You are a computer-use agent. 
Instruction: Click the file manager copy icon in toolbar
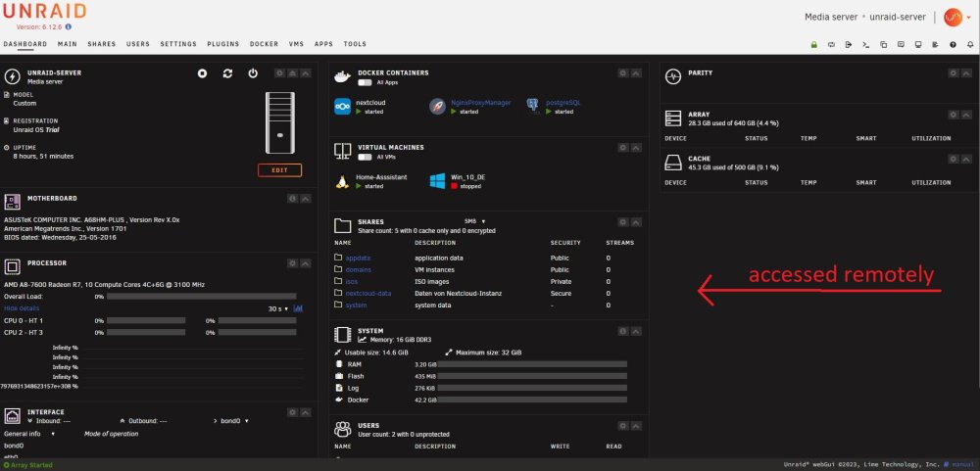[x=883, y=44]
